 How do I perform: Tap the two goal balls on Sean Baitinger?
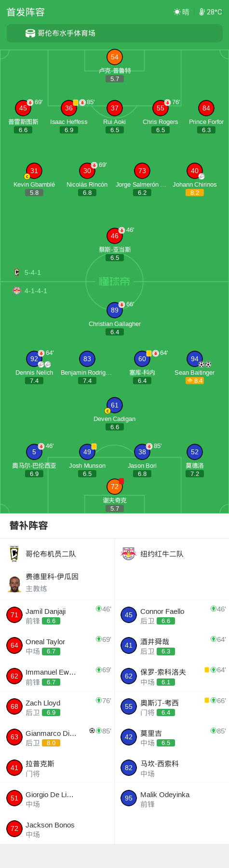click(205, 364)
